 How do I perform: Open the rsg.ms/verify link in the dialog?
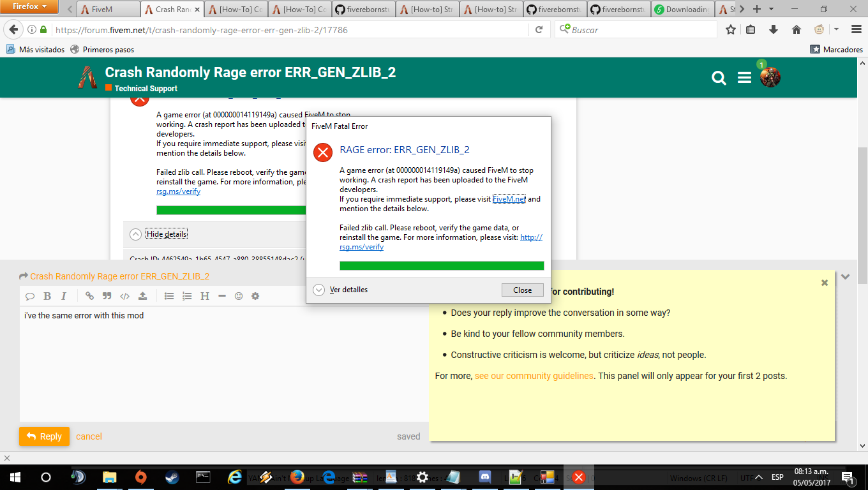click(x=361, y=247)
